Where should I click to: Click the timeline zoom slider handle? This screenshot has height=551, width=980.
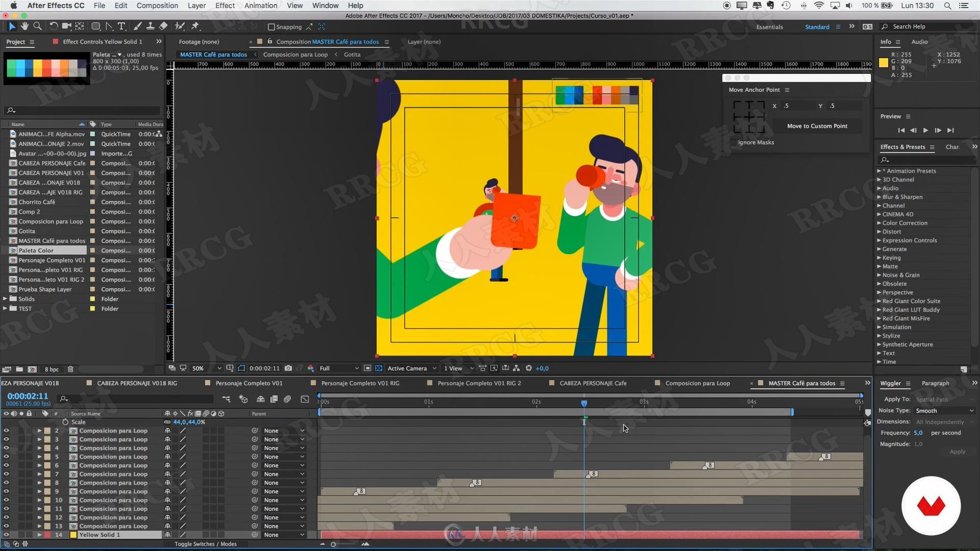[x=333, y=544]
